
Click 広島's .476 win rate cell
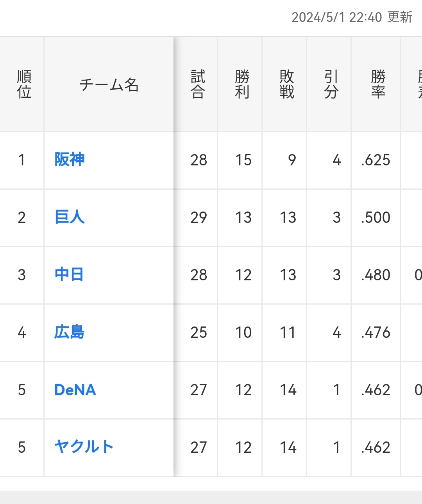click(x=376, y=332)
